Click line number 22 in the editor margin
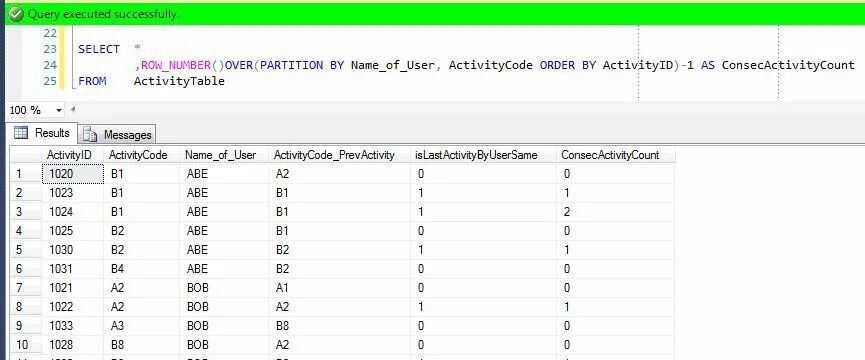Screen dimensions: 865x360 50,33
